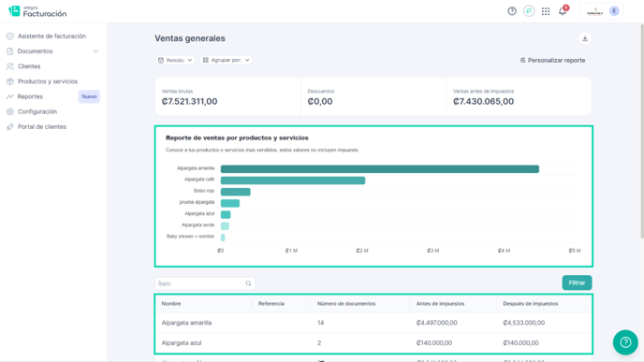Click the Filtrar button
This screenshot has height=362, width=644.
(x=577, y=282)
